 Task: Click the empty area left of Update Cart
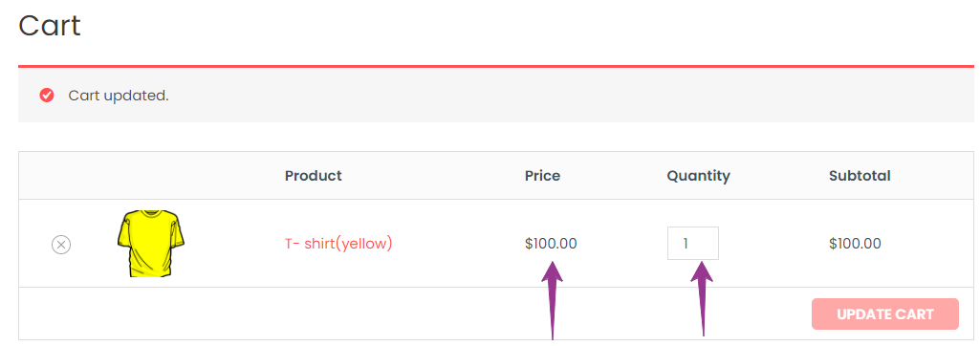(412, 314)
